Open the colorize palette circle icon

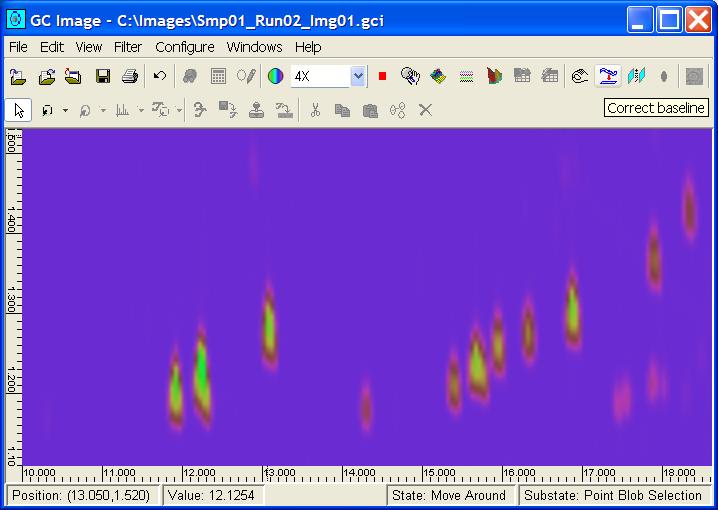[x=275, y=76]
